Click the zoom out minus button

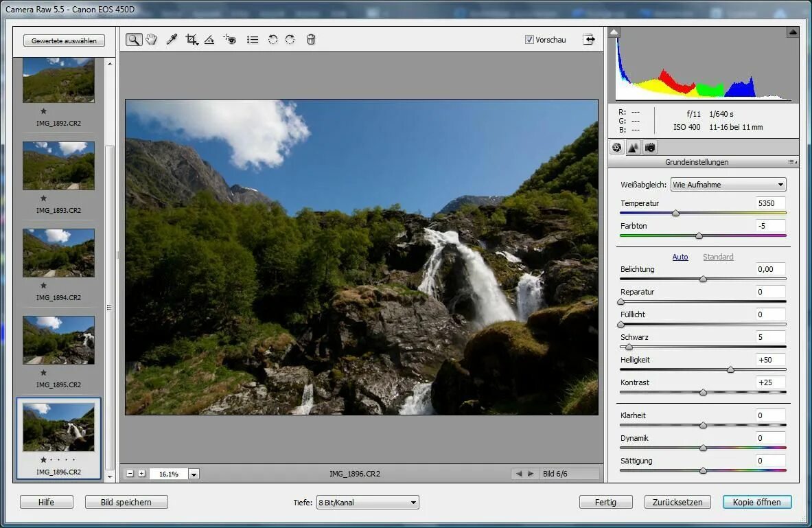tap(130, 474)
